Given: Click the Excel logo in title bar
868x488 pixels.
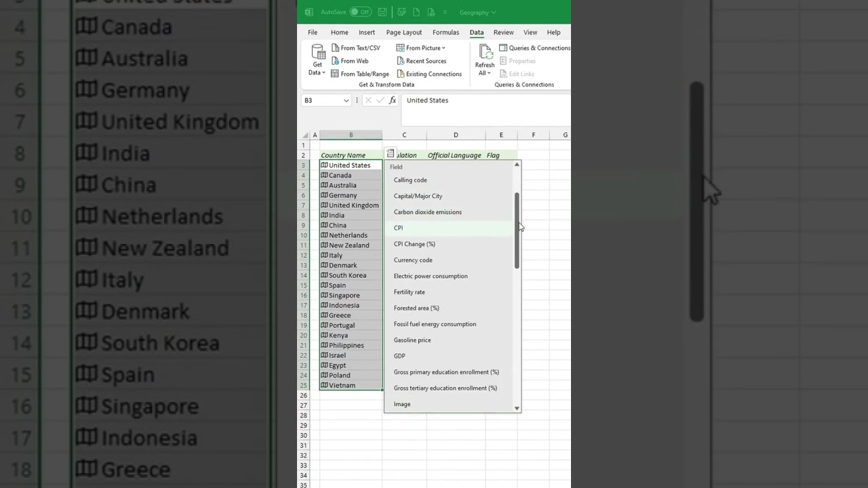Looking at the screenshot, I should point(309,12).
